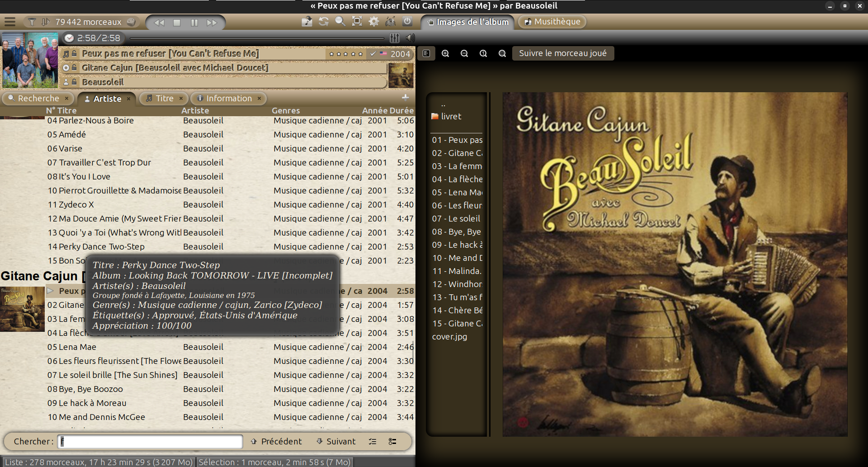Click Précédent search button
Screen dimensions: 868x467
pos(276,442)
